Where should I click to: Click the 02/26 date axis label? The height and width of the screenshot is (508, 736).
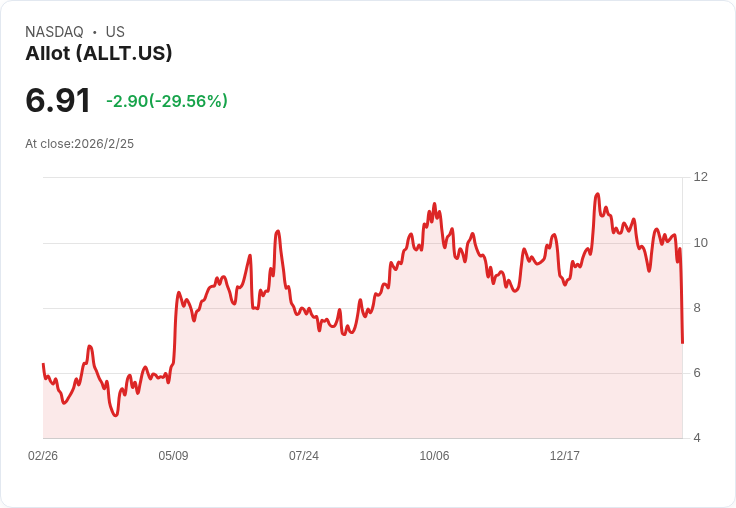(x=43, y=456)
